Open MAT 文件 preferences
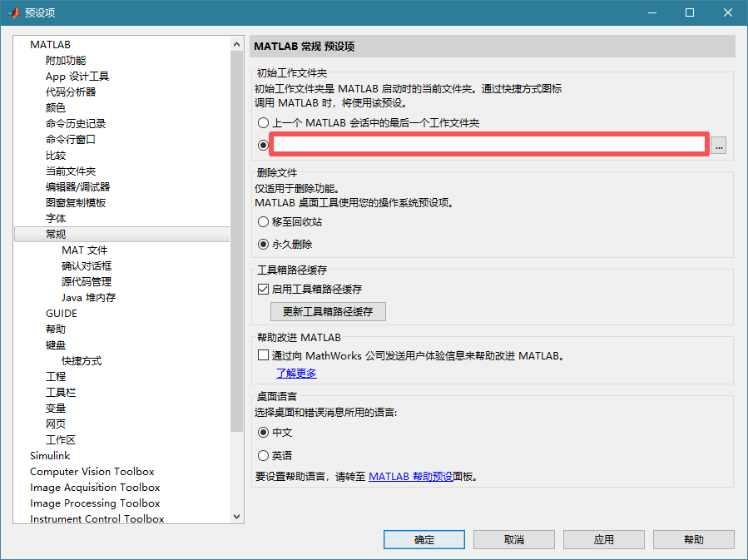Image resolution: width=748 pixels, height=560 pixels. coord(84,250)
